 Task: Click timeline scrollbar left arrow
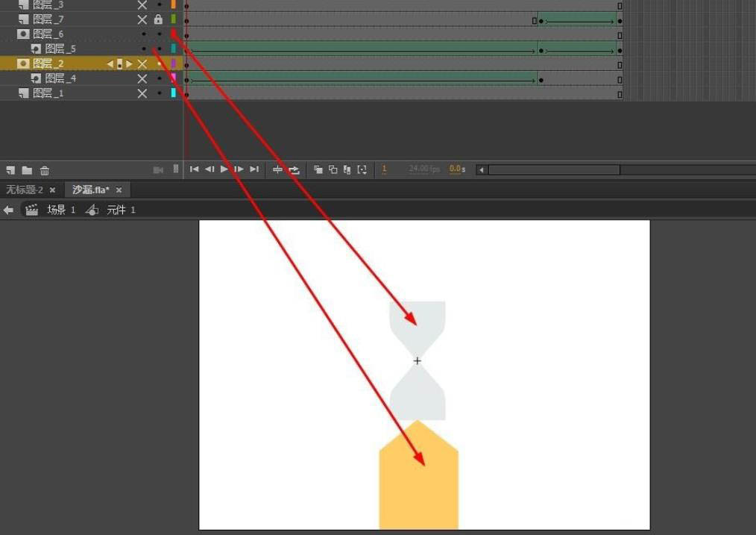pyautogui.click(x=481, y=170)
